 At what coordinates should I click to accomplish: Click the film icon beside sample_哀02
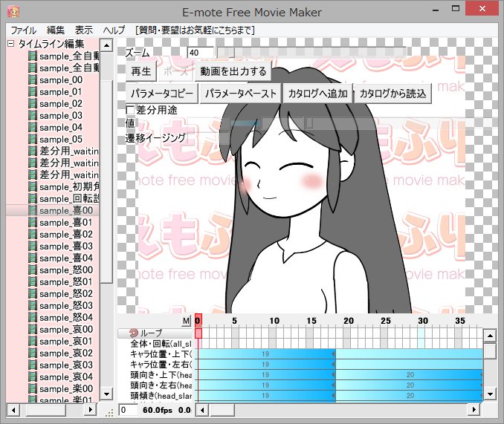click(33, 353)
